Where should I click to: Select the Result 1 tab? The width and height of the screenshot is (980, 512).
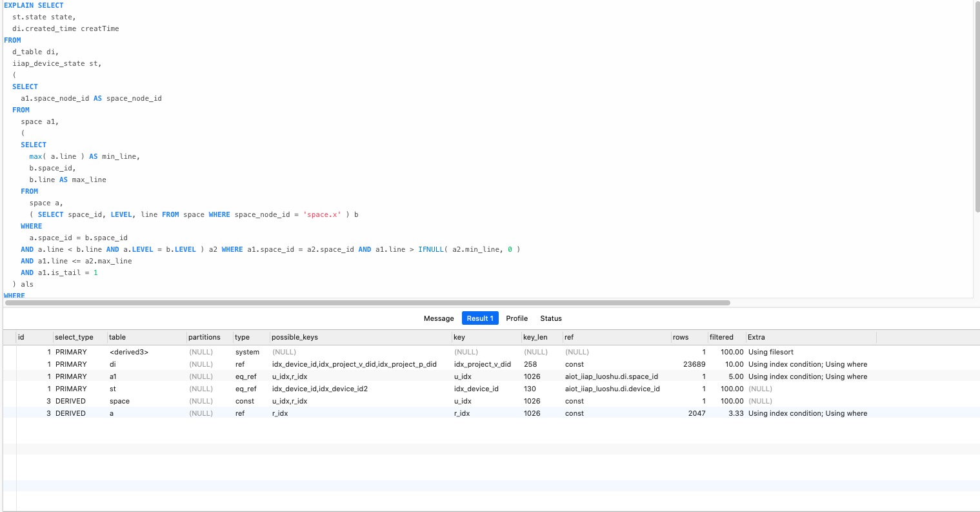tap(480, 318)
